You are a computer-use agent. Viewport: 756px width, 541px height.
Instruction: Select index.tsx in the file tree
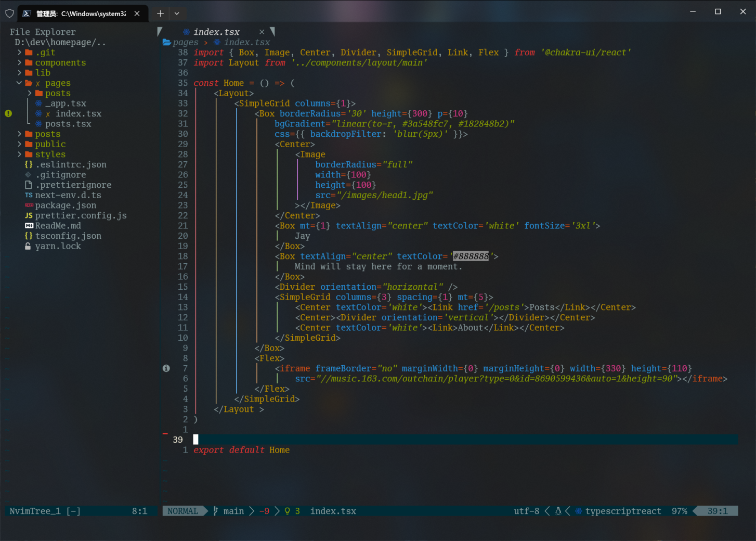coord(79,113)
